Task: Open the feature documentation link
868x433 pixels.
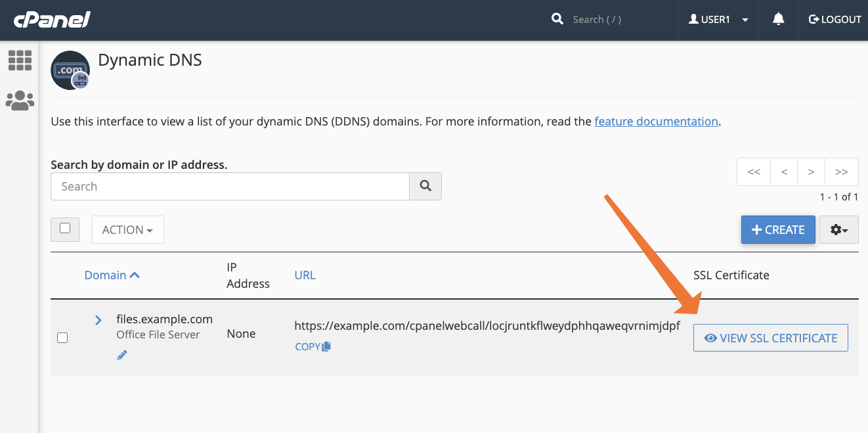Action: coord(656,121)
